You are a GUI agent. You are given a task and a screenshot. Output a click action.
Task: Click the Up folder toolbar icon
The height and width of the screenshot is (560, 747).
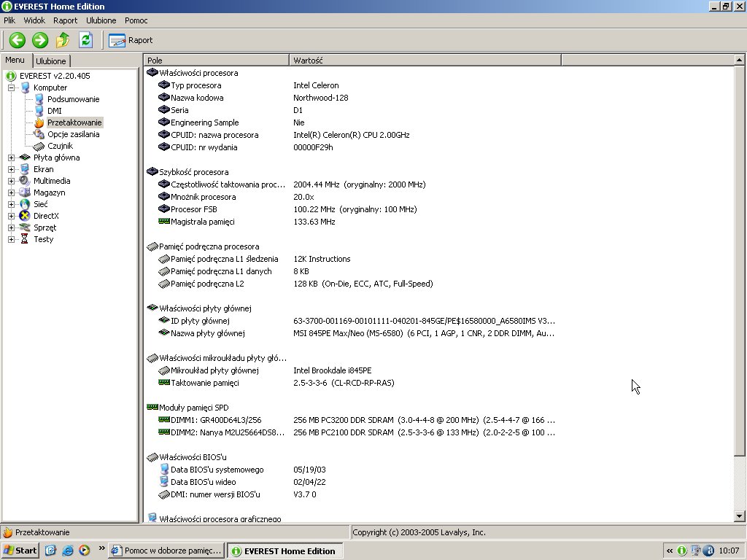tap(63, 40)
